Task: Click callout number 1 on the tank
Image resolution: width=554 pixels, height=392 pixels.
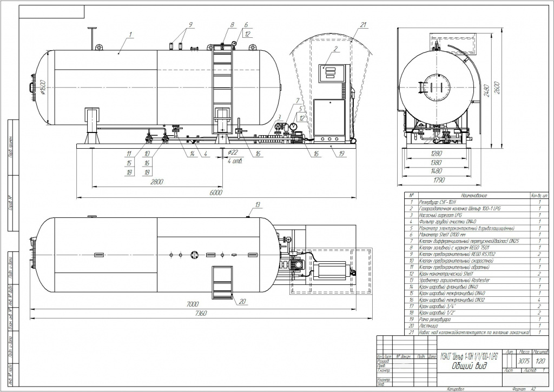Action: pos(130,34)
